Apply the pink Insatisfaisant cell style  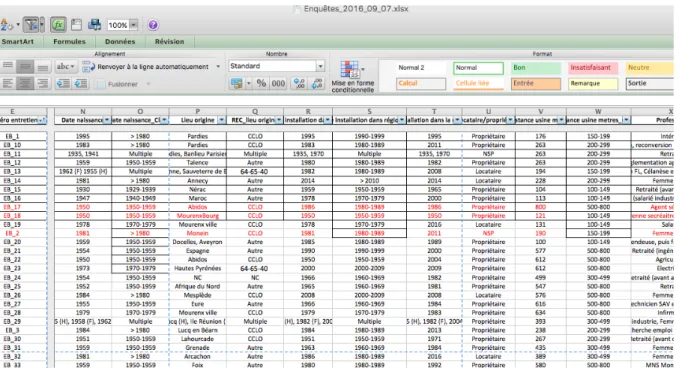(x=593, y=68)
